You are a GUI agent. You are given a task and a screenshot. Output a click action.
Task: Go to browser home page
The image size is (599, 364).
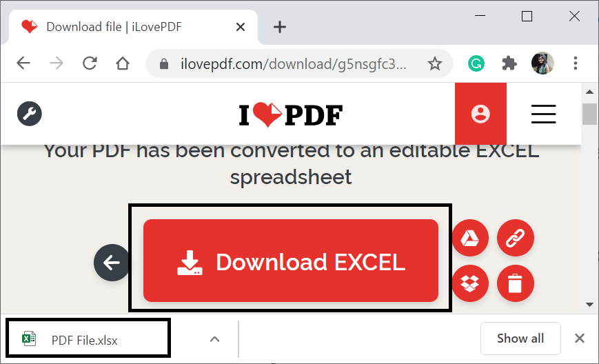click(x=123, y=63)
